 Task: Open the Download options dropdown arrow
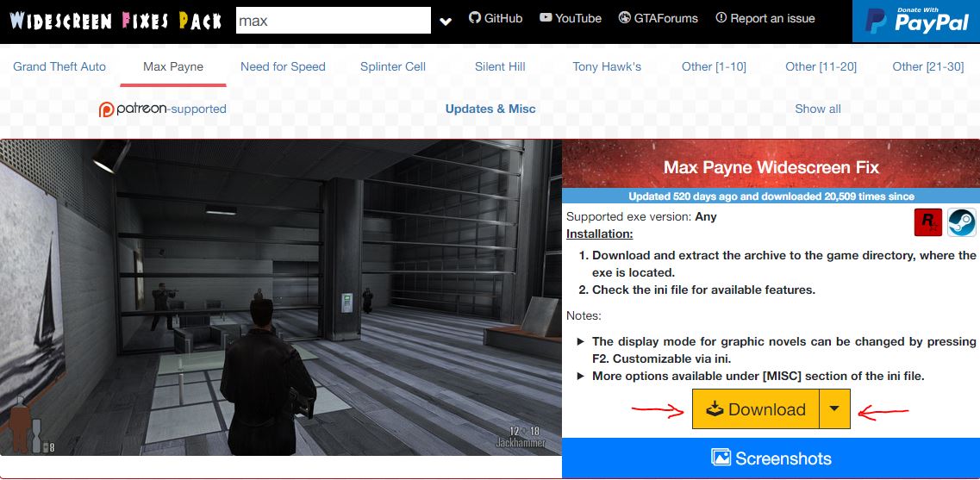834,408
